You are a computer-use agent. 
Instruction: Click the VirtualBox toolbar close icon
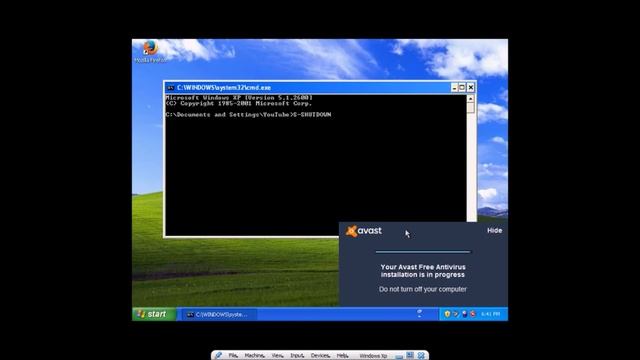tap(421, 356)
